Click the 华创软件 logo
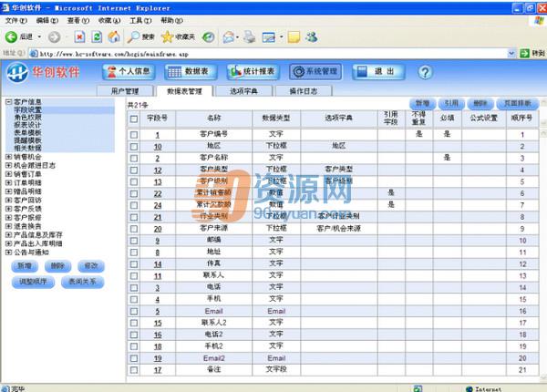The height and width of the screenshot is (392, 547). tap(44, 72)
